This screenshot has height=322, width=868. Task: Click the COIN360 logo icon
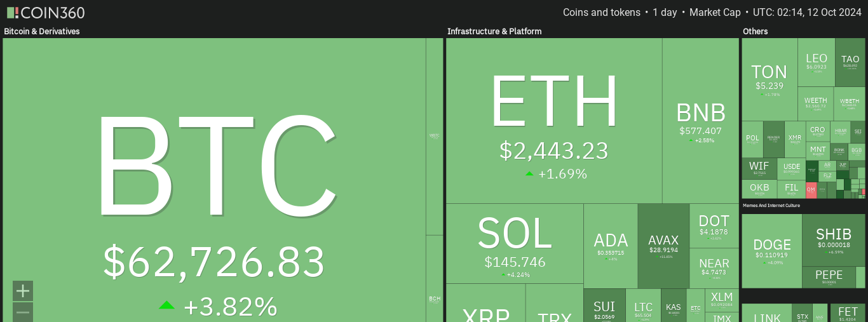point(13,13)
